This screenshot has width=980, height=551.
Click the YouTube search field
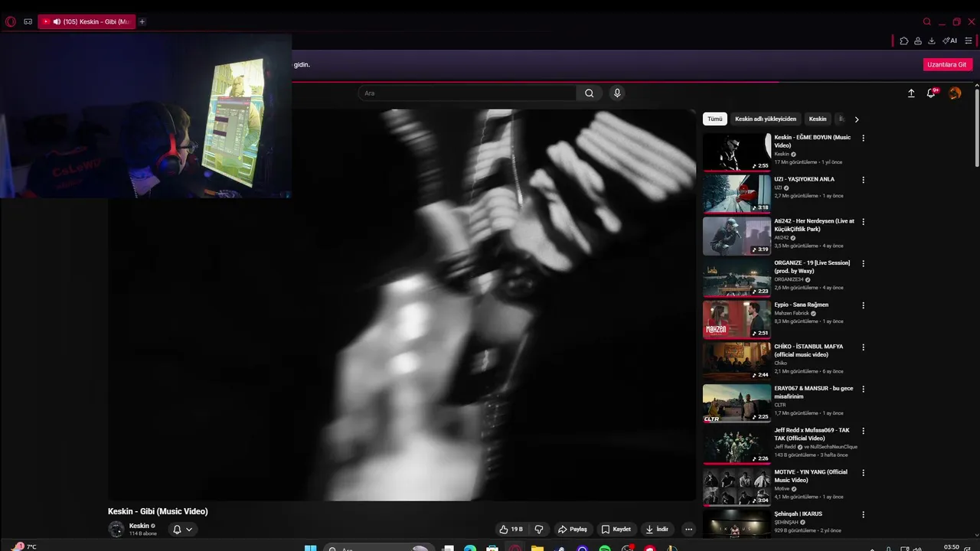[x=467, y=93]
